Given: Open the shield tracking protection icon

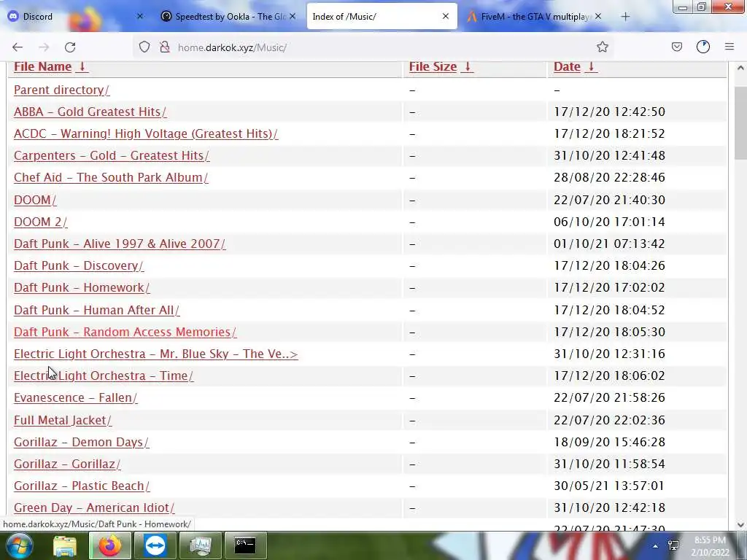Looking at the screenshot, I should (x=144, y=47).
